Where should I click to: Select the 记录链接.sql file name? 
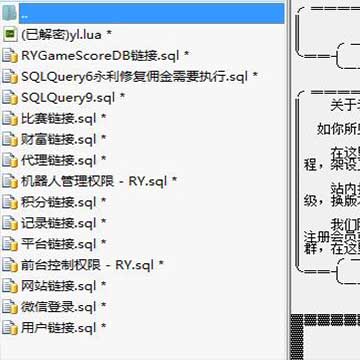pos(64,223)
